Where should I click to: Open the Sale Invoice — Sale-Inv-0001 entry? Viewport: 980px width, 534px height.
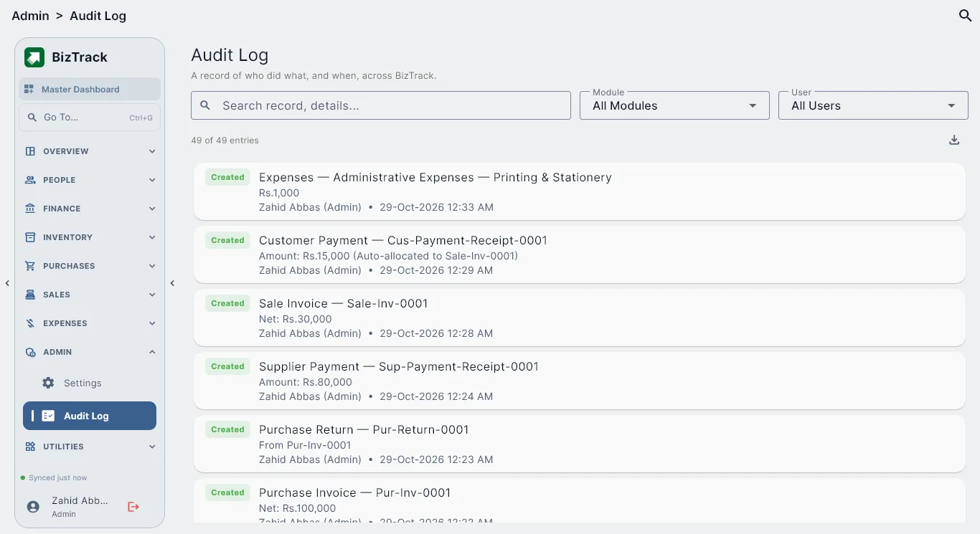tap(580, 318)
